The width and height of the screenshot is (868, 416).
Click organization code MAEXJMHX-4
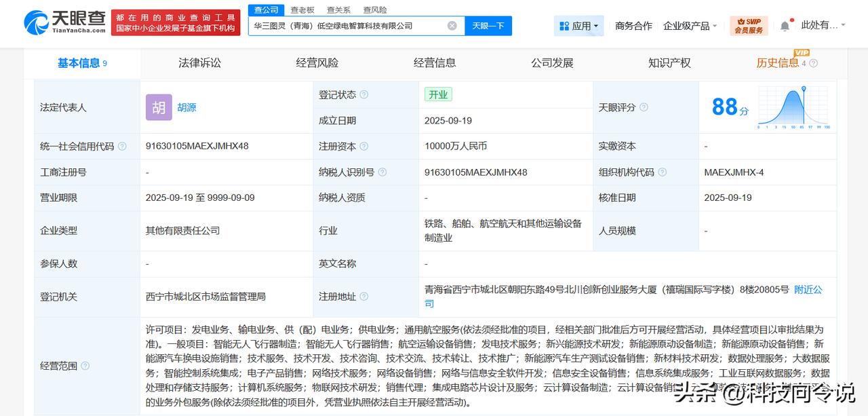pos(734,172)
